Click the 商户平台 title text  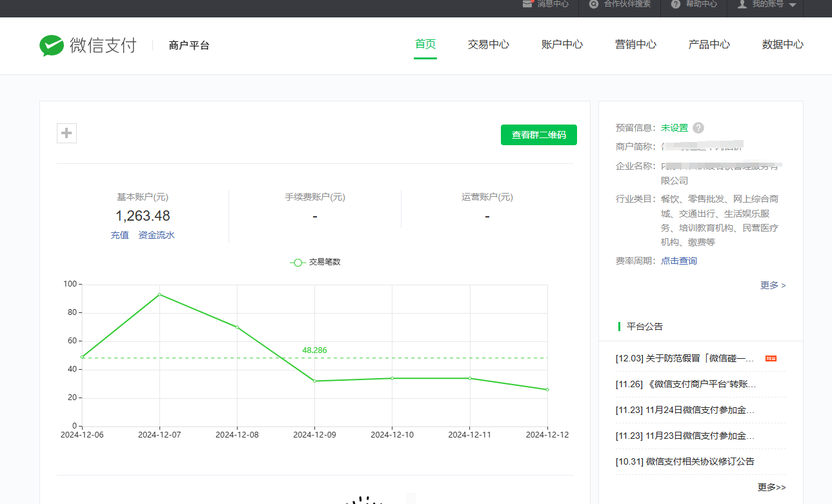[189, 45]
